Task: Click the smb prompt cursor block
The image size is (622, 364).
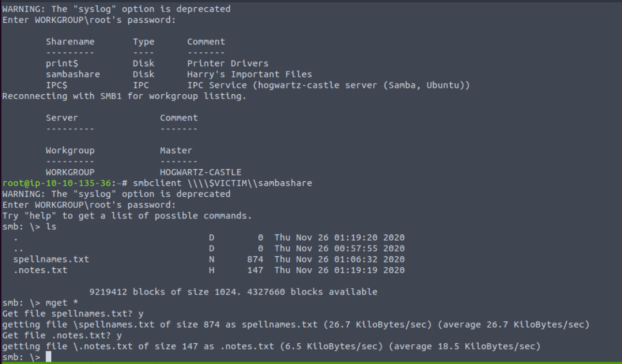Action: (x=48, y=357)
